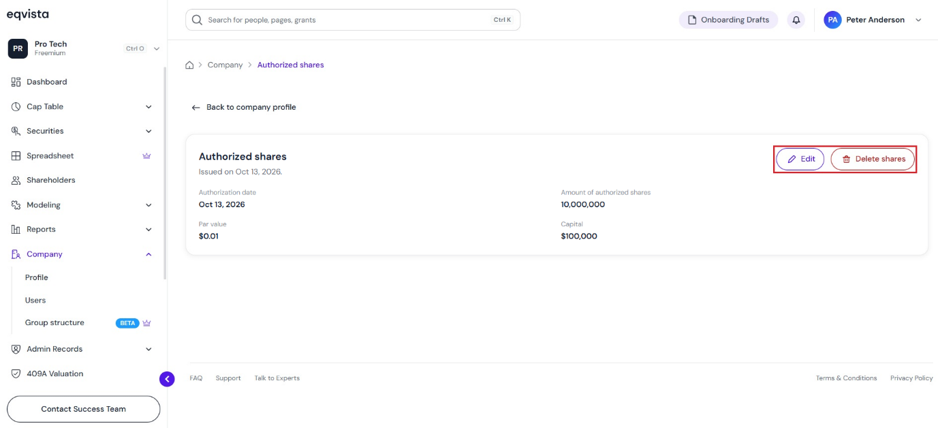Expand the Admin Records section chevron

click(x=149, y=349)
